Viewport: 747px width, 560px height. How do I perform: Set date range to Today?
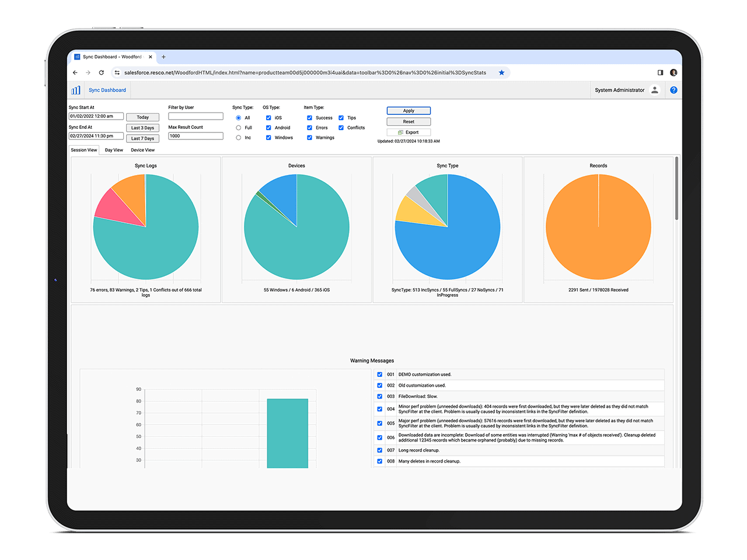[143, 117]
